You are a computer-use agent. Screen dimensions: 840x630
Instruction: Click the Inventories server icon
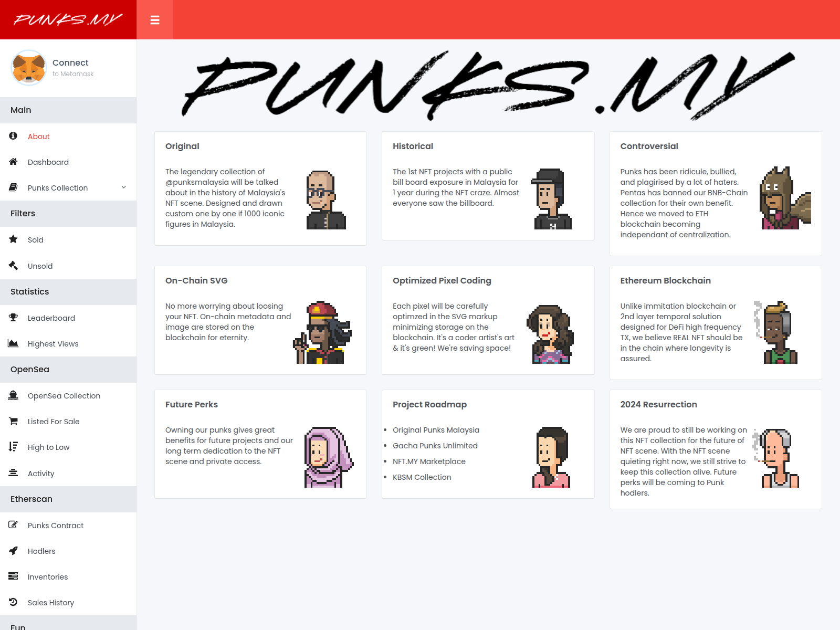coord(13,576)
